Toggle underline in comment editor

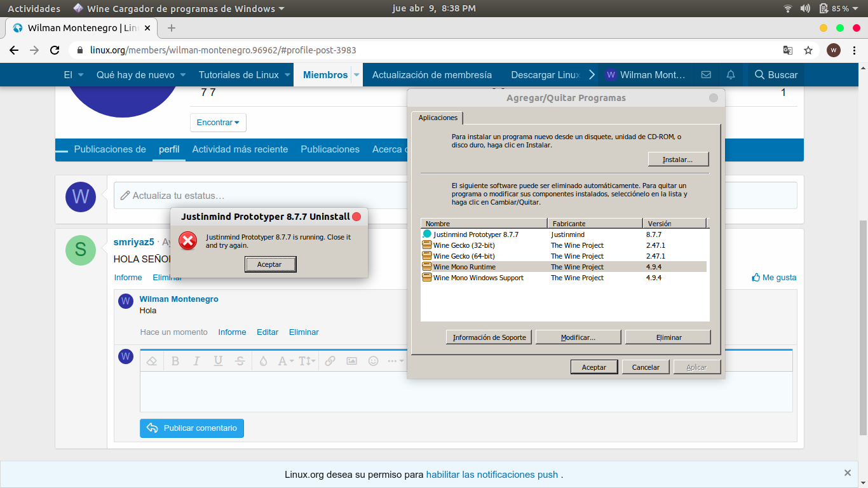pyautogui.click(x=218, y=361)
